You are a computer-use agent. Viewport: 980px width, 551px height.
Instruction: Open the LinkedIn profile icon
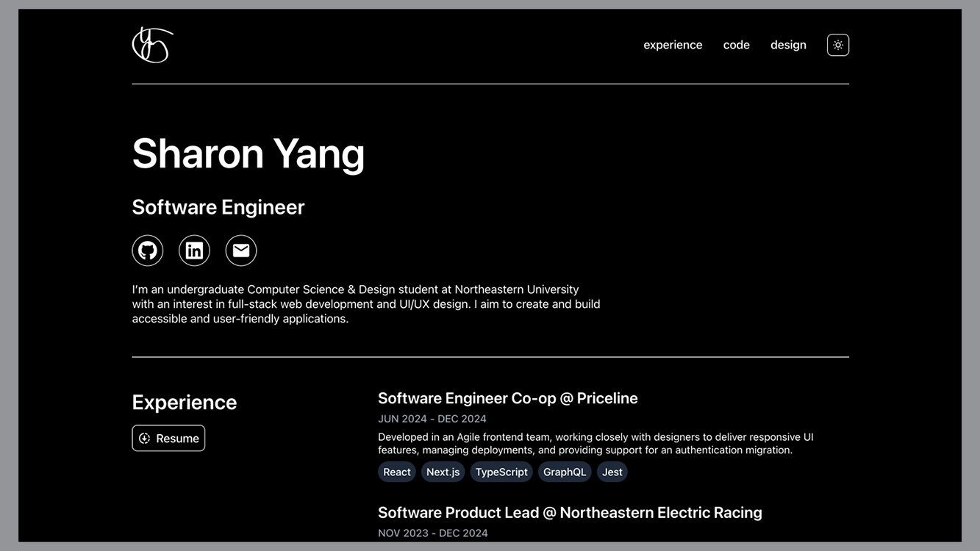click(194, 250)
